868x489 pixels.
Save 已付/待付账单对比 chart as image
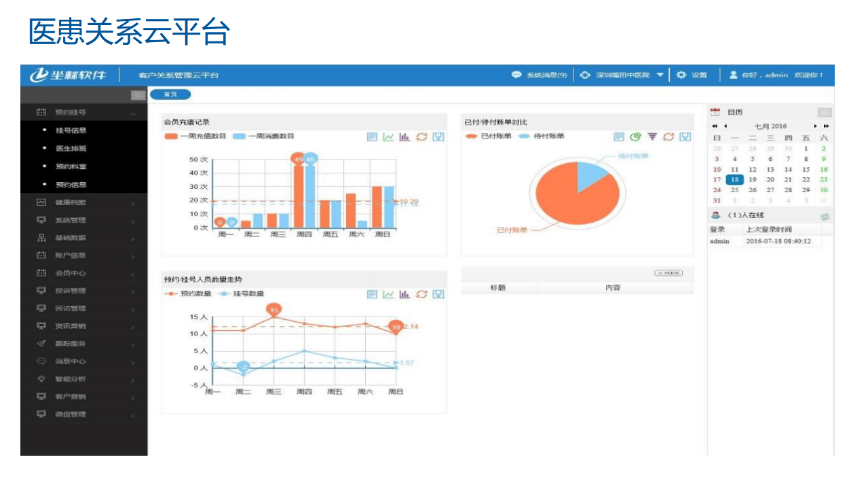(685, 137)
